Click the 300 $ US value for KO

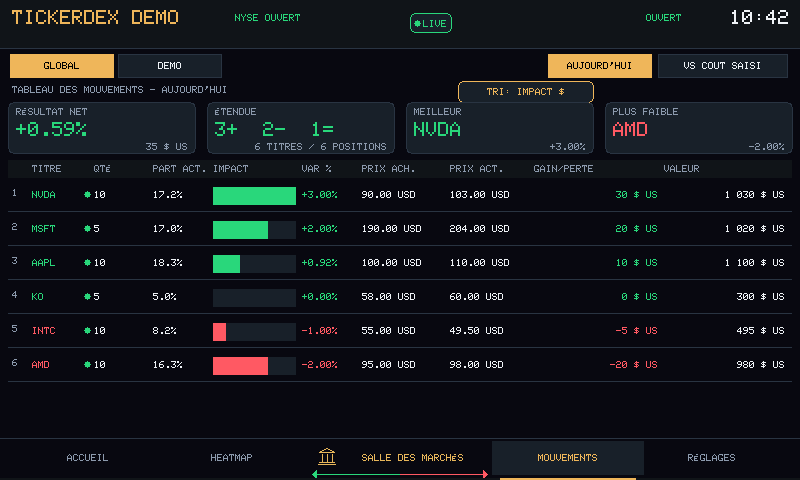760,297
